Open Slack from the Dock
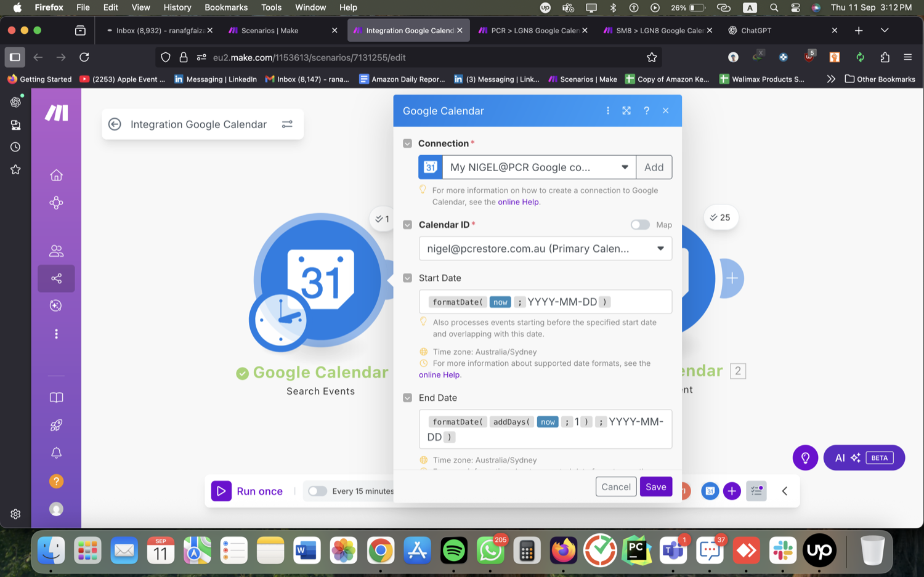924x577 pixels. [x=782, y=551]
